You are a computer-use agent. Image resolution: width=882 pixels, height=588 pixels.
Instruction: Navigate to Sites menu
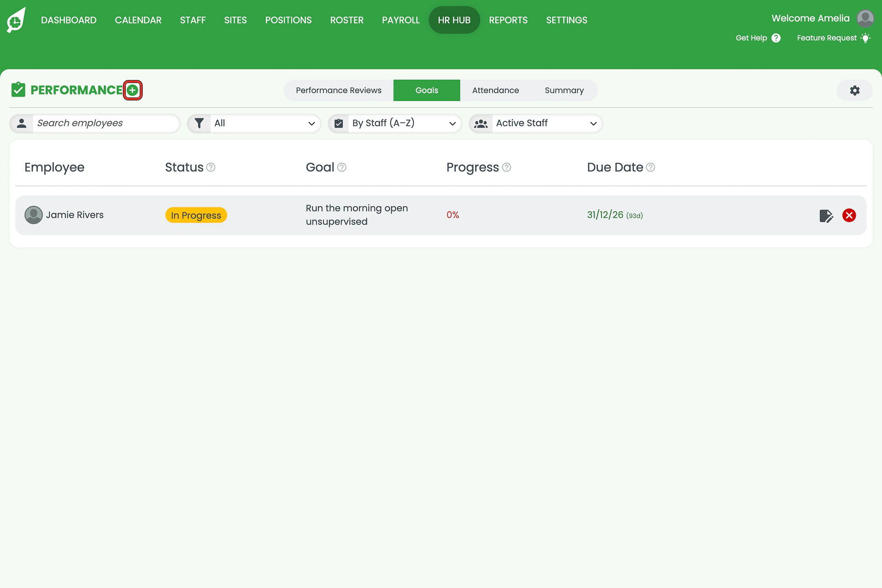click(235, 20)
